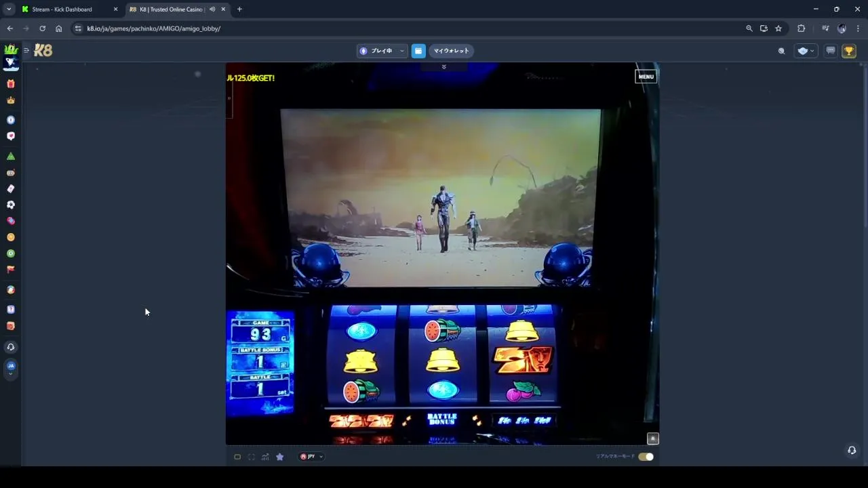
Task: Click the green circle sidebar icon
Action: [11, 253]
